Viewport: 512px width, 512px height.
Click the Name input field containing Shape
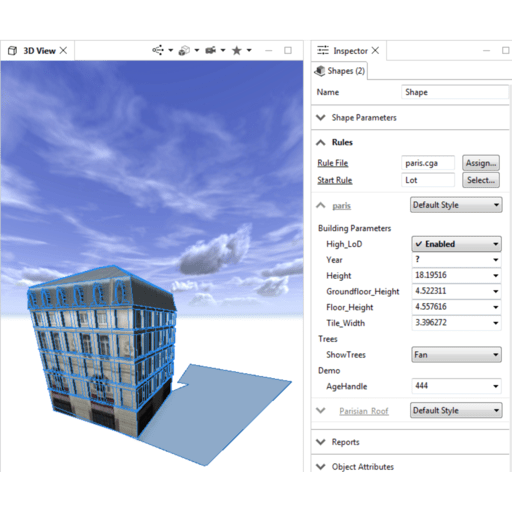[x=455, y=92]
